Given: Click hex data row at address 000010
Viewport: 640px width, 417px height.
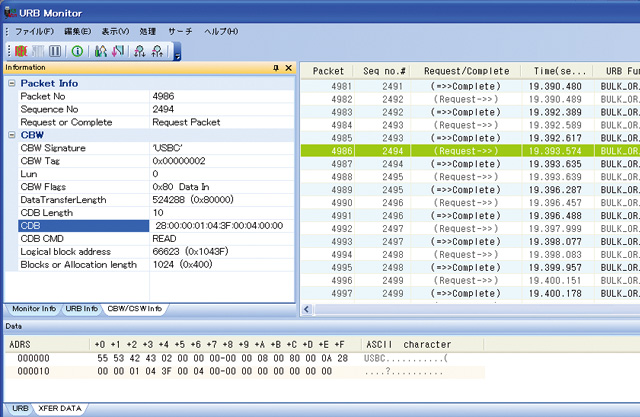Looking at the screenshot, I should (245, 371).
